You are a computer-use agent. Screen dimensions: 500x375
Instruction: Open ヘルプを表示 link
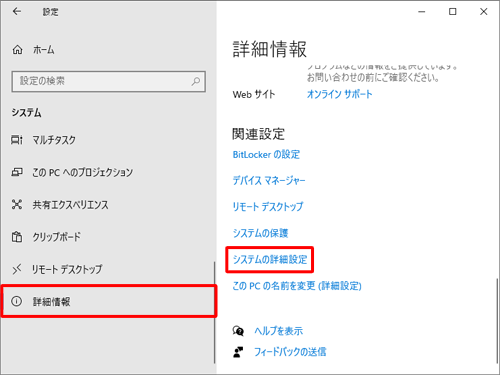[278, 331]
